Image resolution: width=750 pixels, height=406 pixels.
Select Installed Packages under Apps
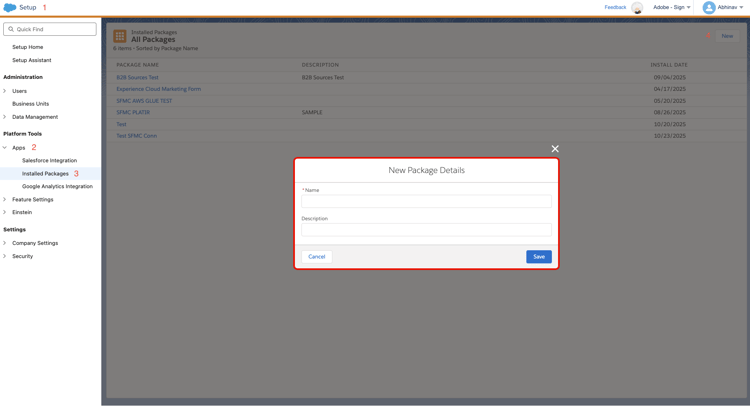[x=45, y=174]
